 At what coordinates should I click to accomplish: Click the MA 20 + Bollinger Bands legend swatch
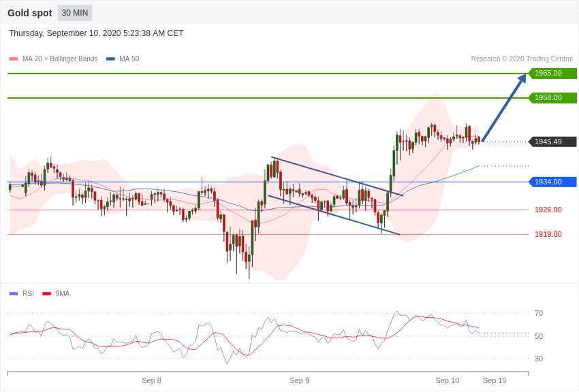point(14,59)
